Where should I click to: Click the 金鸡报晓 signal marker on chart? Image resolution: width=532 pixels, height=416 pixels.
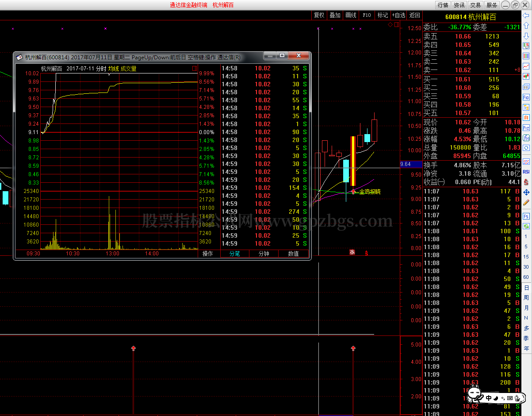[369, 192]
